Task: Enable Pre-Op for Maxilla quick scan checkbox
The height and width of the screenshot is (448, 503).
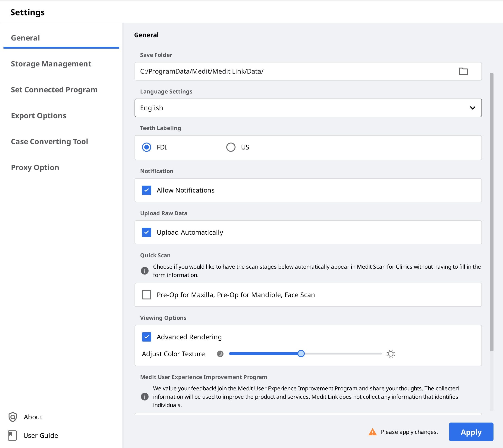Action: click(147, 295)
